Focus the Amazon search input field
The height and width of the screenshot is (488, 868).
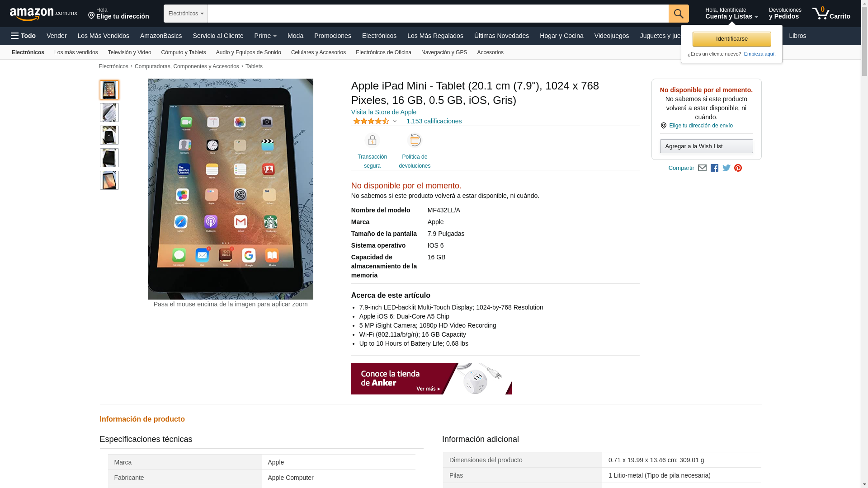click(438, 14)
